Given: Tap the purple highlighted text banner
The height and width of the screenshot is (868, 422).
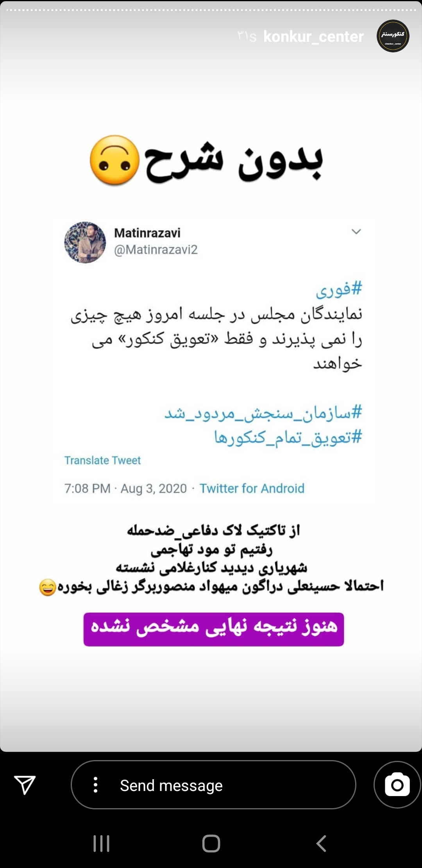Looking at the screenshot, I should [x=214, y=629].
